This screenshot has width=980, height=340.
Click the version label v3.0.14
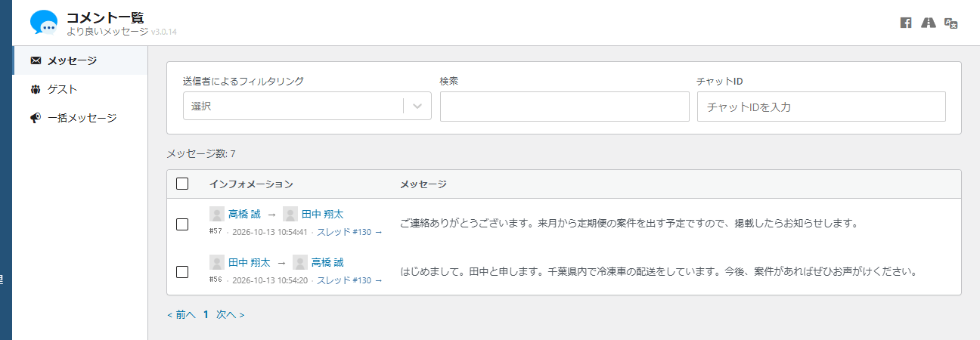163,32
